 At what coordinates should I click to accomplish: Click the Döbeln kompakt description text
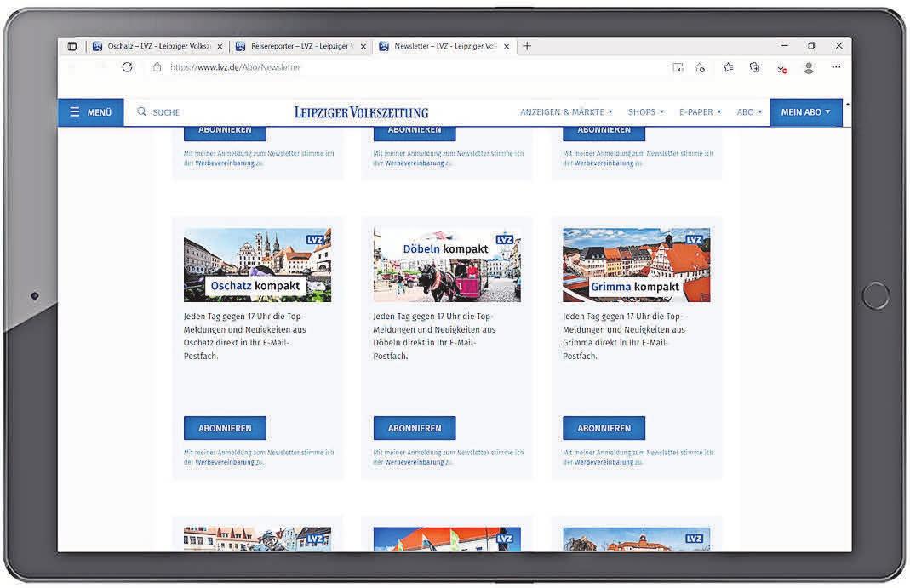coord(434,336)
